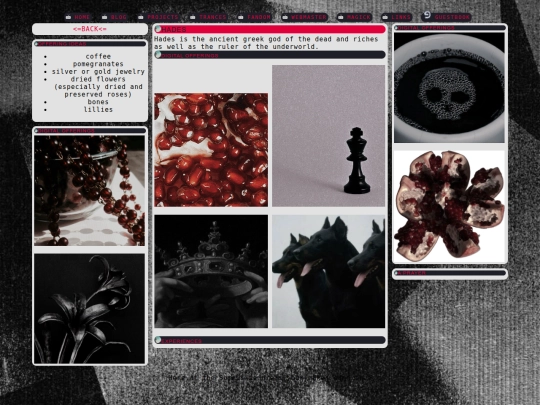The image size is (540, 405).
Task: Click the small icon beside Fandom
Action: (x=241, y=17)
